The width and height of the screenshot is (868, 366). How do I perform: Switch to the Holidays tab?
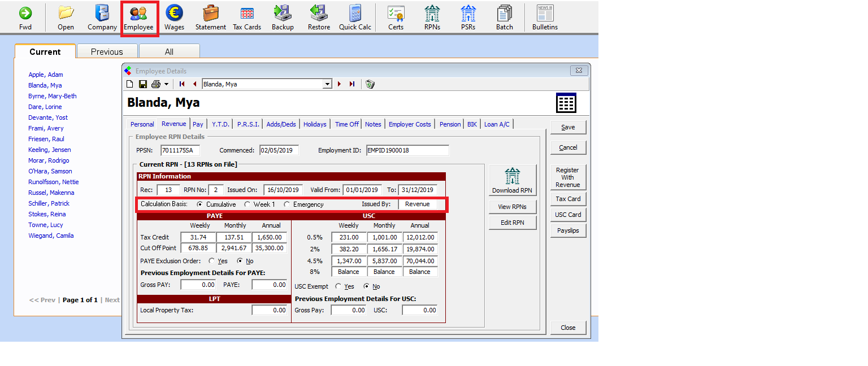(315, 124)
